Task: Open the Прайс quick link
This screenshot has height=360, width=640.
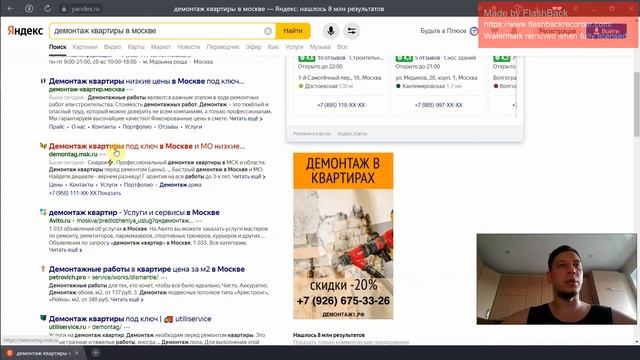Action: 56,127
